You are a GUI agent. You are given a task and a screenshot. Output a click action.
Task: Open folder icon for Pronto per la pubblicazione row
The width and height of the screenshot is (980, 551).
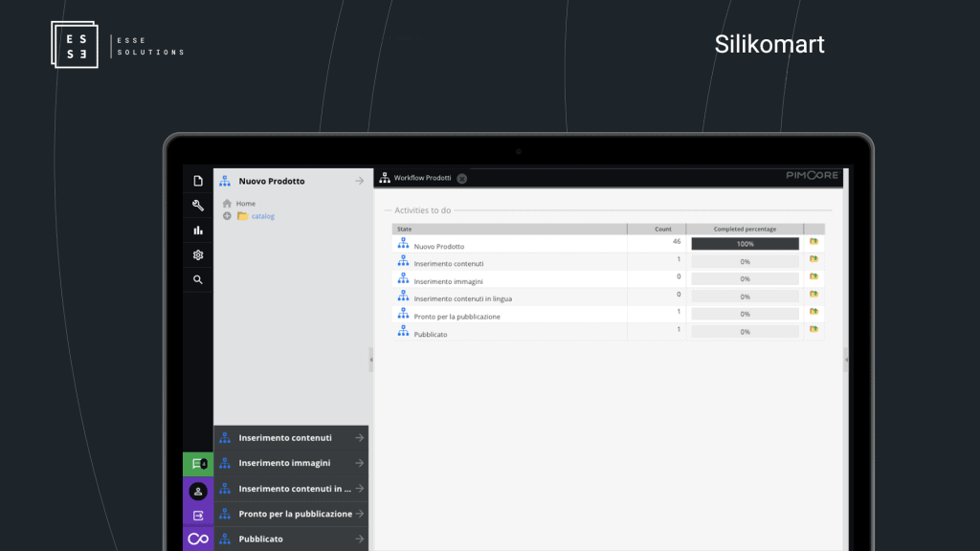[x=813, y=312]
